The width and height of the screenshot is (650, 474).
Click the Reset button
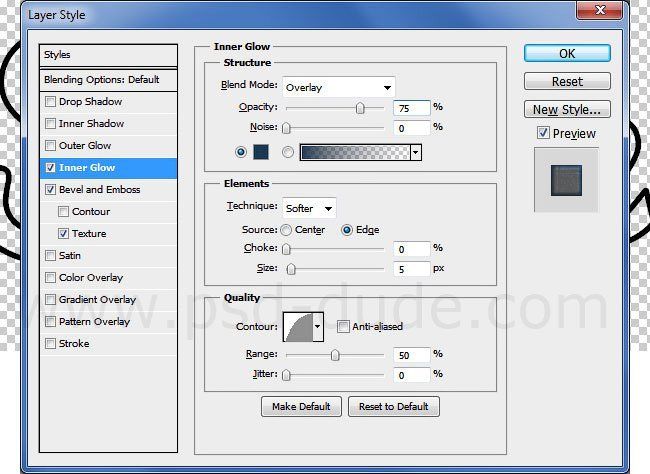click(x=567, y=81)
